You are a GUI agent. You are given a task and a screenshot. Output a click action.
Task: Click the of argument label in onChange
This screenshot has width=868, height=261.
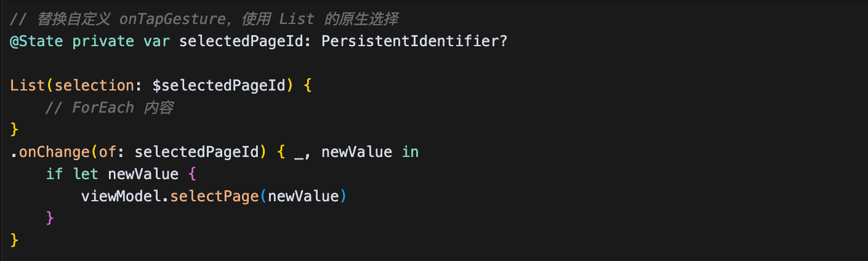(107, 151)
